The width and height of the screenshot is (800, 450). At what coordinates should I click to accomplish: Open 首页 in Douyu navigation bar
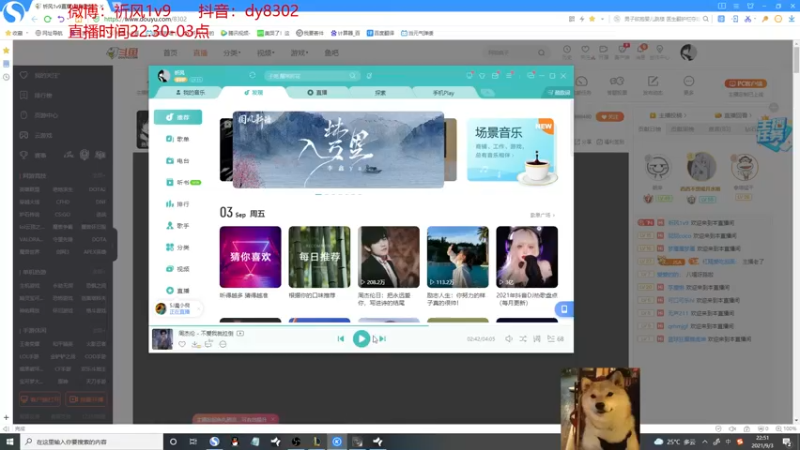coord(170,53)
